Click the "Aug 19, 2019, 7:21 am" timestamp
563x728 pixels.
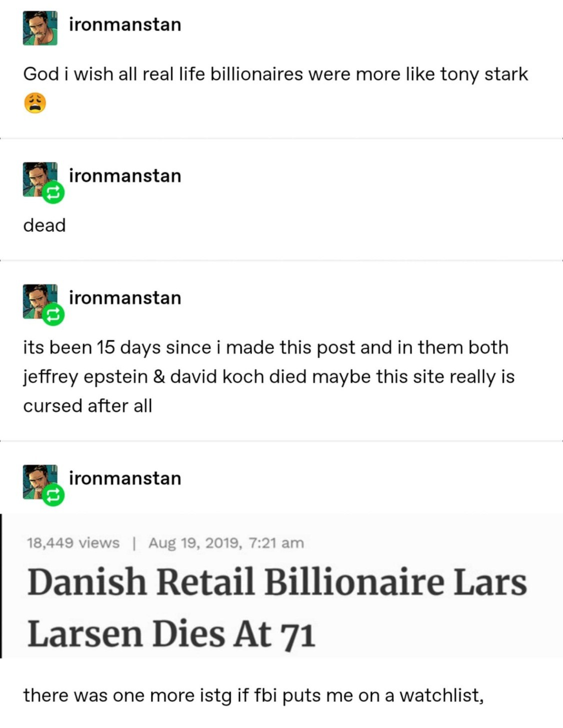(226, 543)
